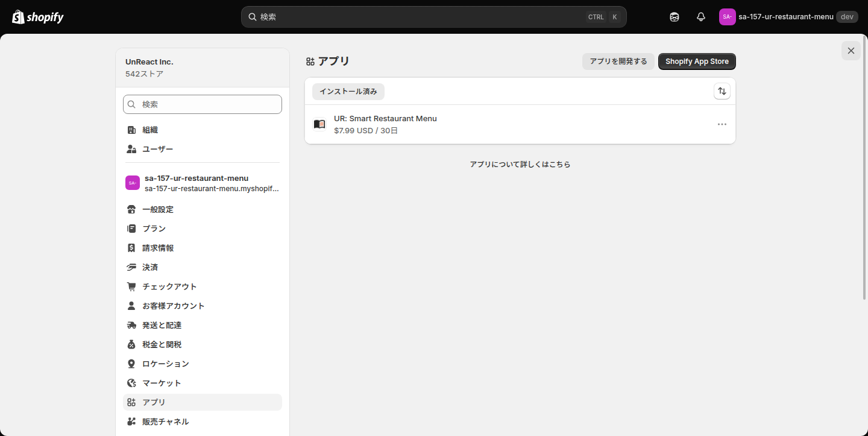Follow アプリについて詳しくはこちら link
This screenshot has height=436, width=868.
pyautogui.click(x=520, y=164)
